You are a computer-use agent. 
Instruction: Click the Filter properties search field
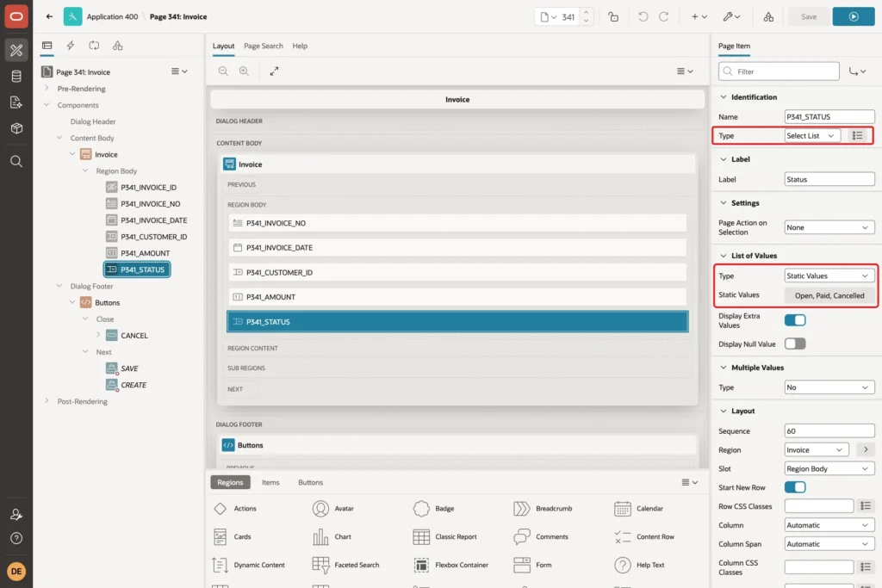pyautogui.click(x=779, y=71)
